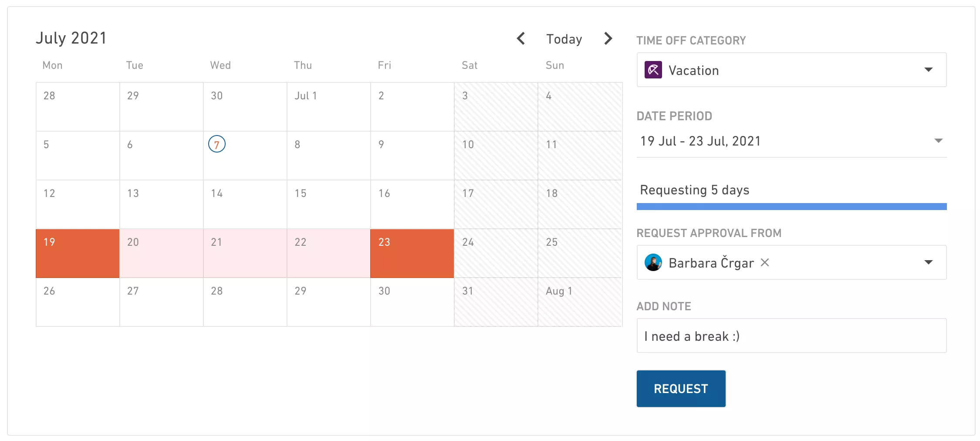Select Aug 1 calendar cell
980x441 pixels.
580,302
